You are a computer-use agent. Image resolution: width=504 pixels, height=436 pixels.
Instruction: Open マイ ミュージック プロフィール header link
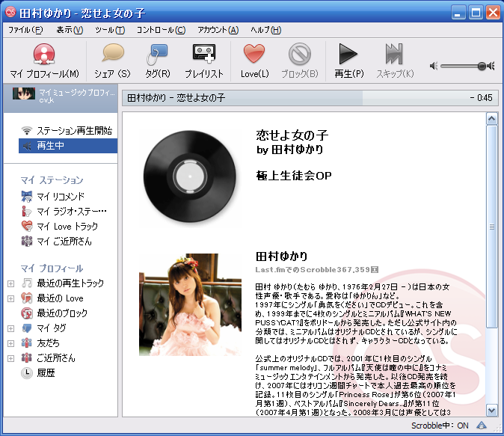(x=77, y=93)
